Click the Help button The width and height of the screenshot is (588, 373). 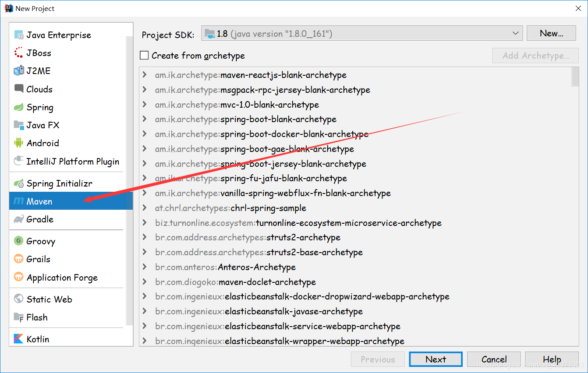point(552,359)
